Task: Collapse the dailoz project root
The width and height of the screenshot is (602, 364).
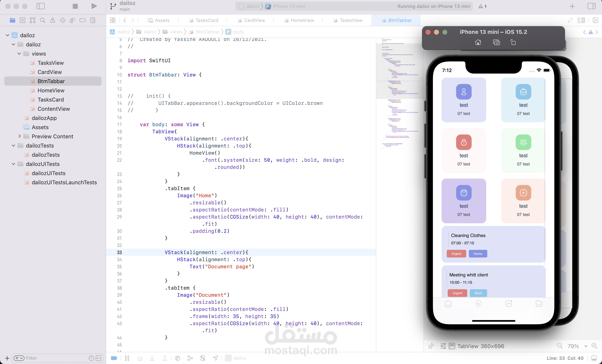Action: pyautogui.click(x=8, y=35)
